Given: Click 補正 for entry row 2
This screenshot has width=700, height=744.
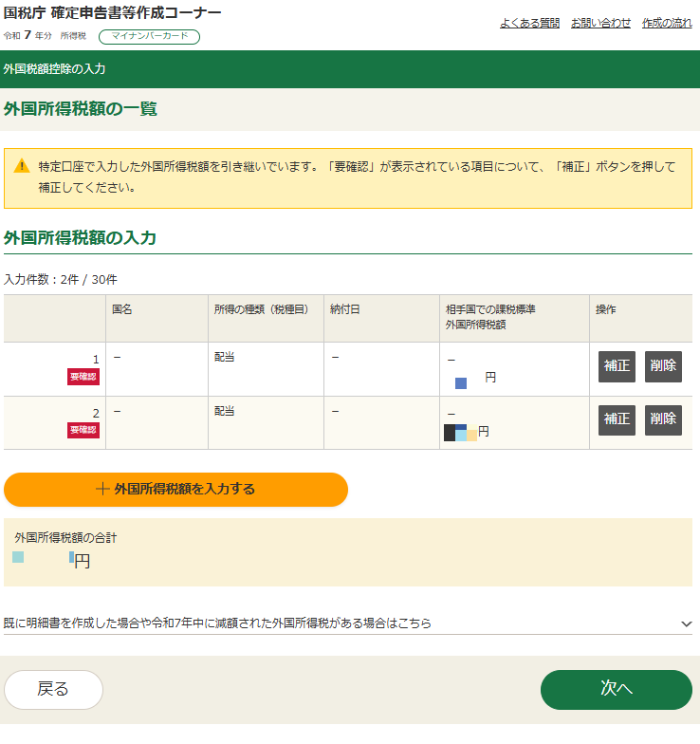Looking at the screenshot, I should point(617,419).
